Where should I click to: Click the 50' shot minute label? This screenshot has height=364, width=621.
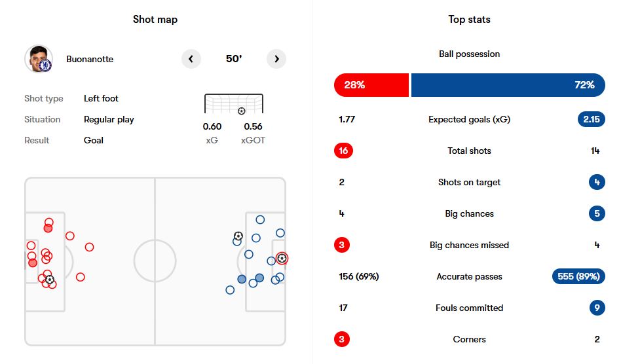234,59
